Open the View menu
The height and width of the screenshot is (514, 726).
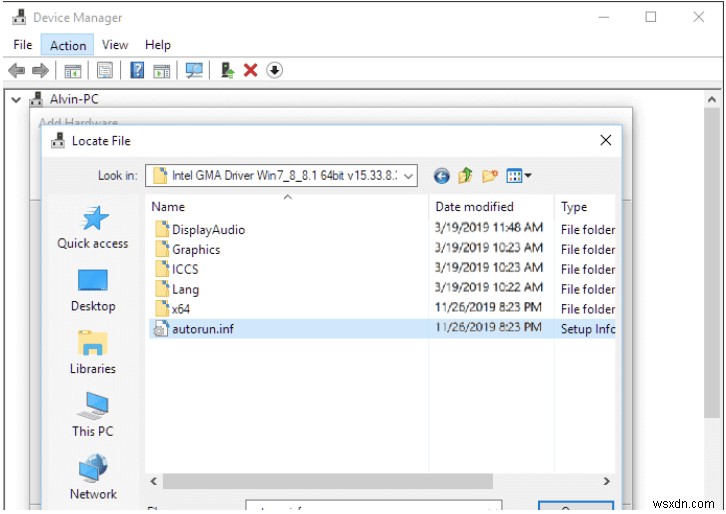pyautogui.click(x=115, y=45)
